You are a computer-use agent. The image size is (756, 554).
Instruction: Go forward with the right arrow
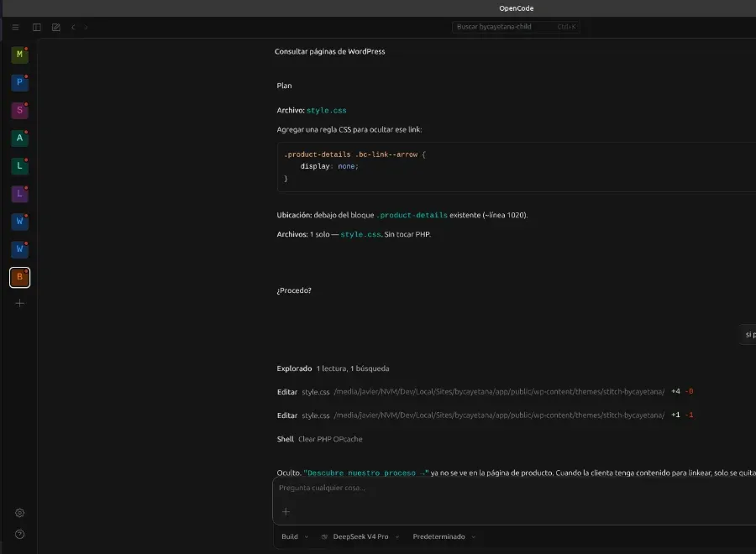pyautogui.click(x=86, y=27)
